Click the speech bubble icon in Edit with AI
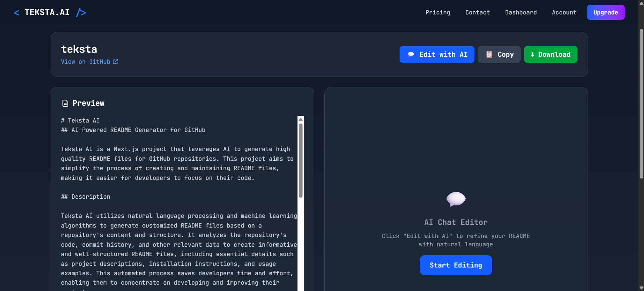The height and width of the screenshot is (291, 644). click(x=411, y=54)
